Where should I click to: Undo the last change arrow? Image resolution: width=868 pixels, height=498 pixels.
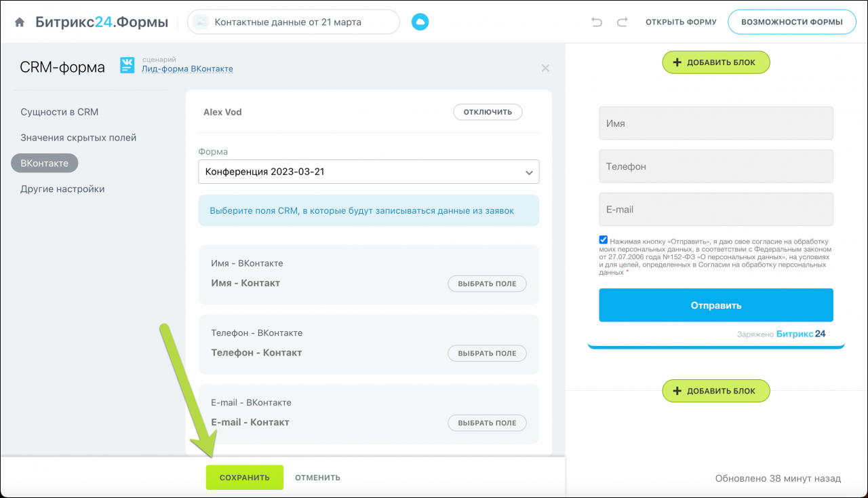click(597, 22)
